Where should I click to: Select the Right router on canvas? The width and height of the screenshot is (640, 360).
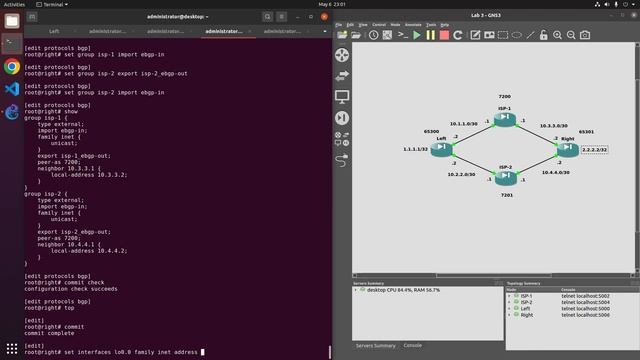click(568, 149)
